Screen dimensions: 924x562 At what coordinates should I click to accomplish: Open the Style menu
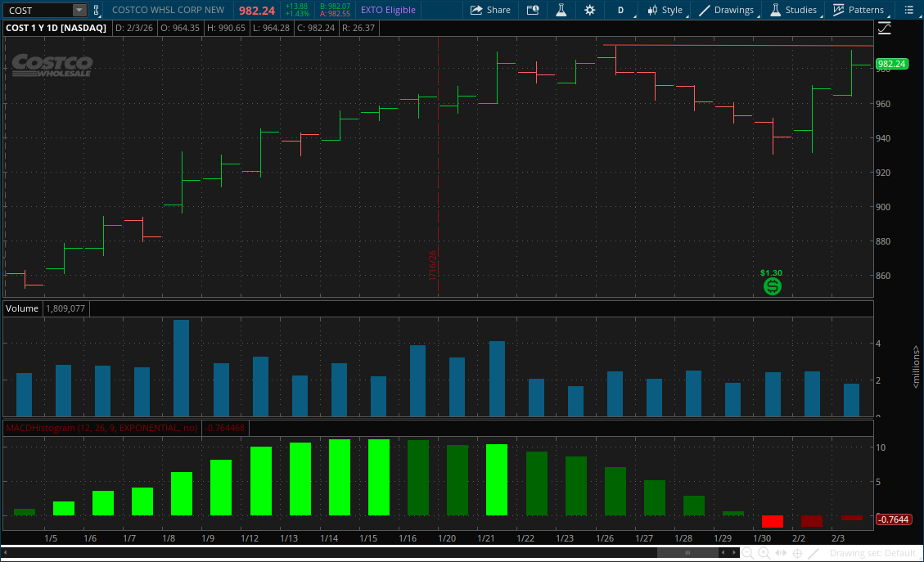[665, 10]
